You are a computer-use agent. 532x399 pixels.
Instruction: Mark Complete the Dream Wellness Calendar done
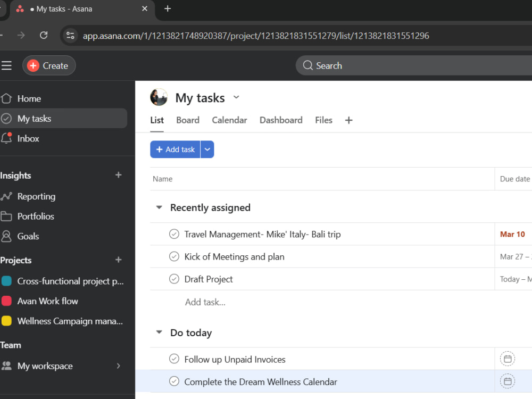click(174, 381)
